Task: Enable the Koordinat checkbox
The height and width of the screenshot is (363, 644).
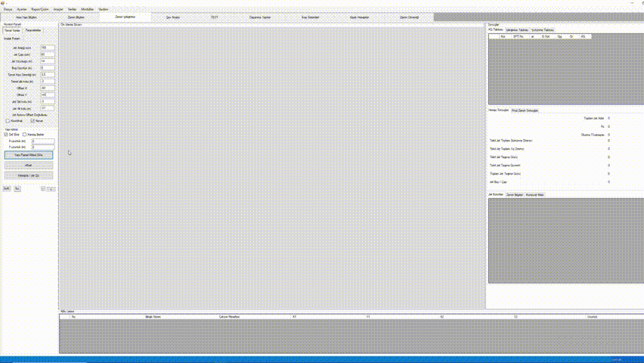Action: (x=8, y=120)
